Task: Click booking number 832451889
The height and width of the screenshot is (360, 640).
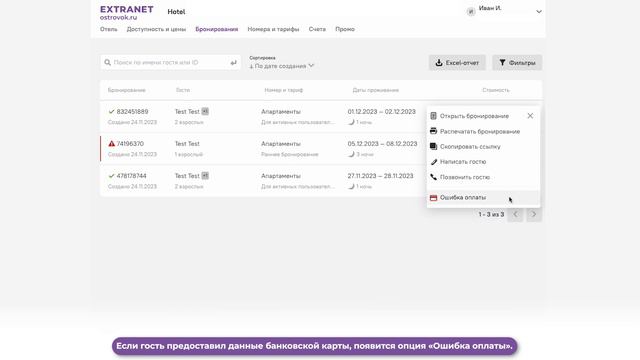Action: click(132, 111)
